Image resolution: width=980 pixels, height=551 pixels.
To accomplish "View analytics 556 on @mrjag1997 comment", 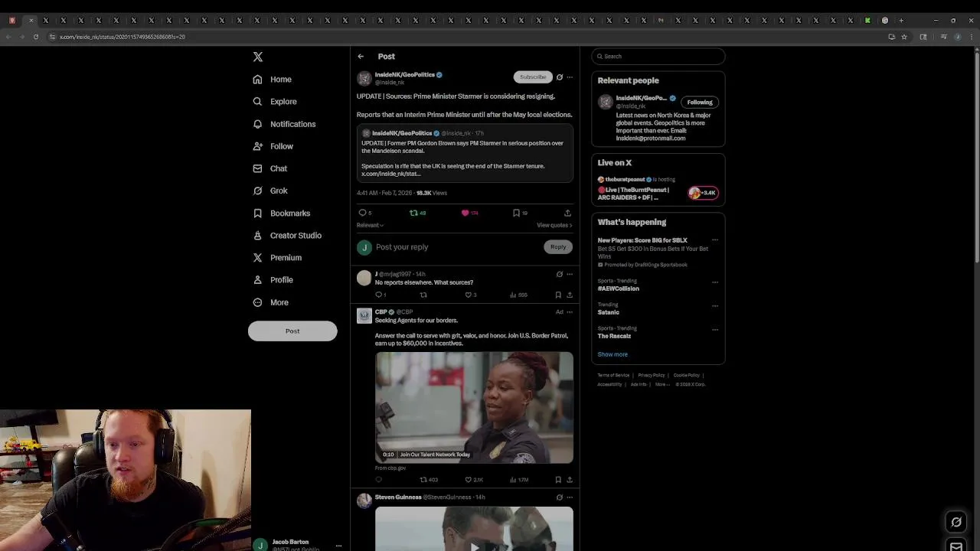I will (518, 295).
